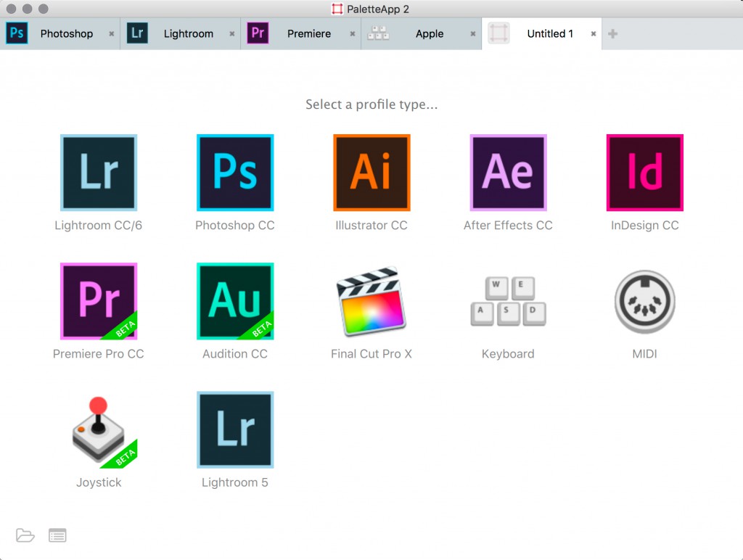743x560 pixels.
Task: Click the Lightroom 5 label
Action: [x=235, y=482]
